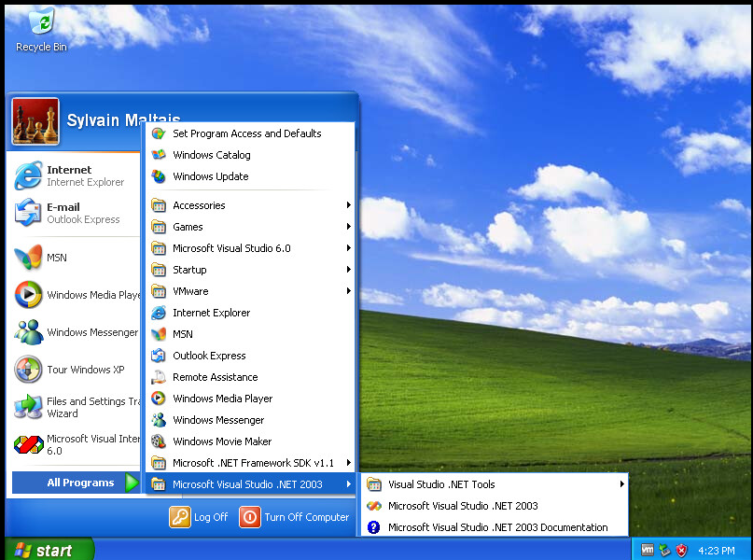Click the Tour Windows XP icon
Image resolution: width=753 pixels, height=560 pixels.
pos(28,370)
